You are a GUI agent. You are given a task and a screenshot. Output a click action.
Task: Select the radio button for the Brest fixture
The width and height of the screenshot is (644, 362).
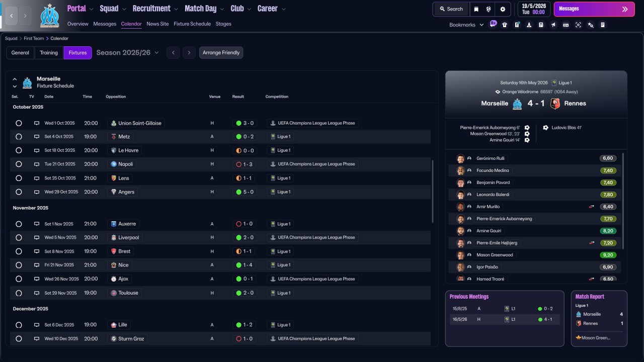19,251
